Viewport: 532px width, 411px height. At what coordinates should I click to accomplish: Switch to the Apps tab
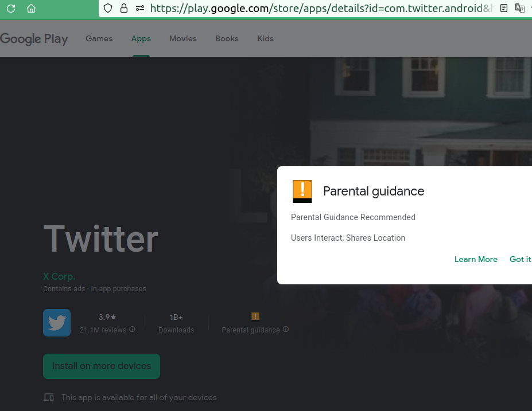[141, 38]
